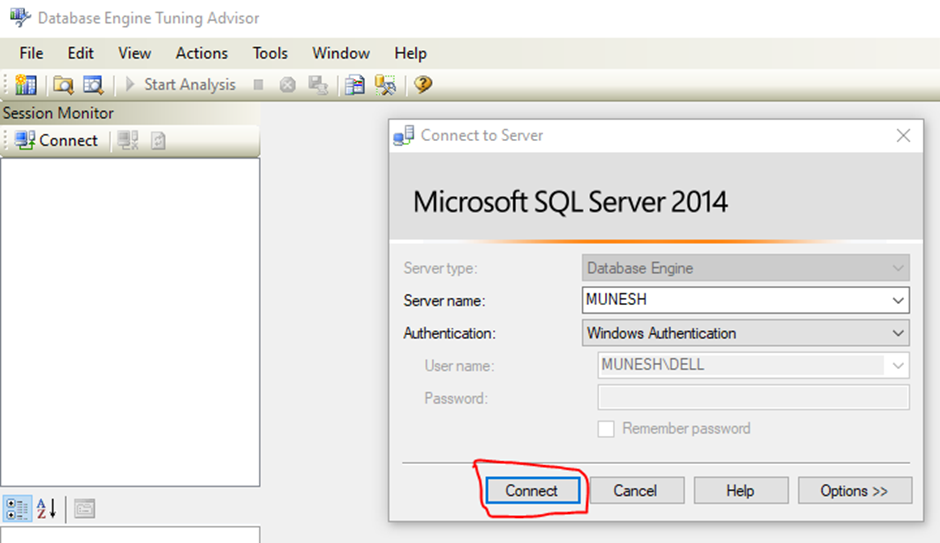Click the Stop Analysis square icon
940x543 pixels.
point(258,85)
